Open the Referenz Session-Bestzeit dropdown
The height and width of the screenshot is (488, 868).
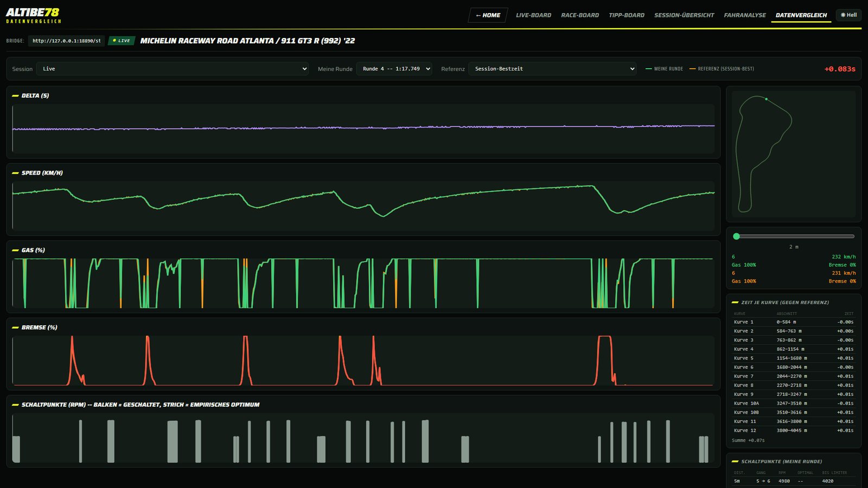(x=552, y=69)
